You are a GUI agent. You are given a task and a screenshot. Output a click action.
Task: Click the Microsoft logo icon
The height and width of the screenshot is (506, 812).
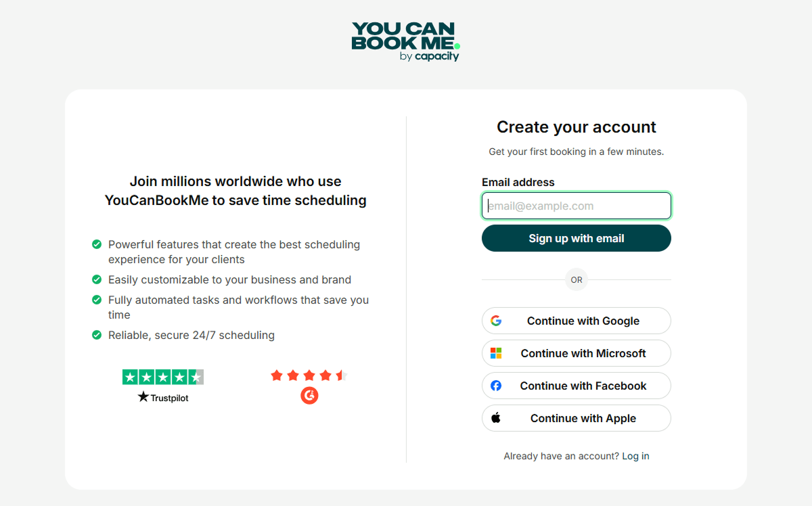pos(496,353)
